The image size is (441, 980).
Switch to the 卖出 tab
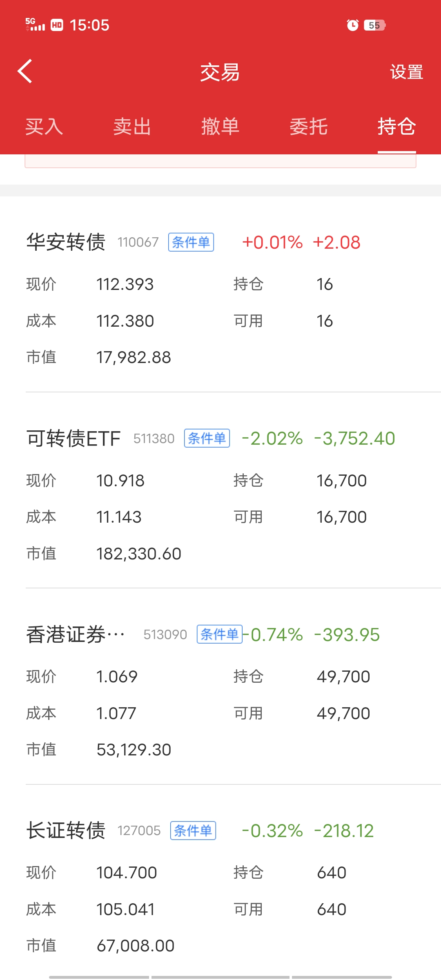(x=132, y=127)
